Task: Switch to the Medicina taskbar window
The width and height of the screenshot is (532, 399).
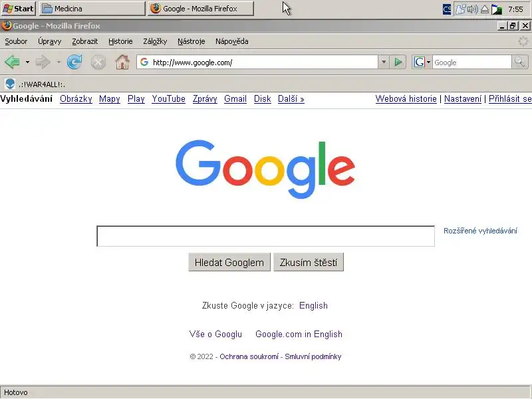Action: pos(92,9)
